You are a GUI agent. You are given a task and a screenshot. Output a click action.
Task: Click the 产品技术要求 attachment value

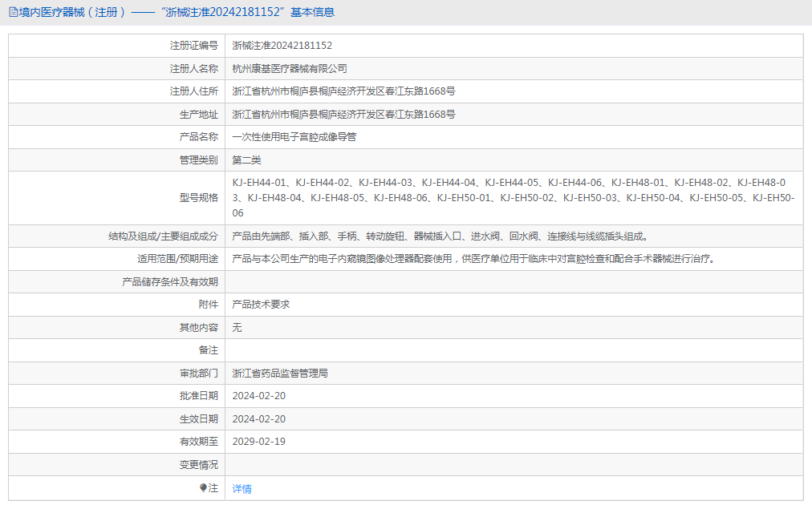tap(261, 305)
